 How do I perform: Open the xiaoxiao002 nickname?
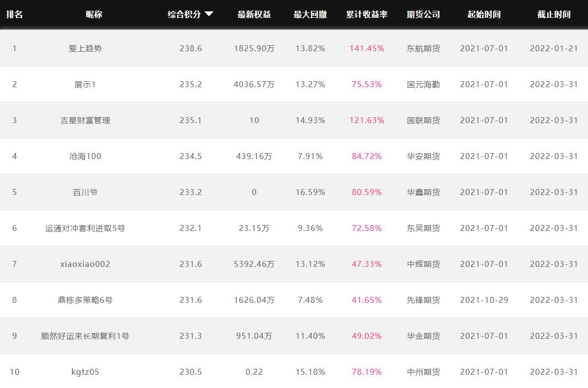pos(85,264)
